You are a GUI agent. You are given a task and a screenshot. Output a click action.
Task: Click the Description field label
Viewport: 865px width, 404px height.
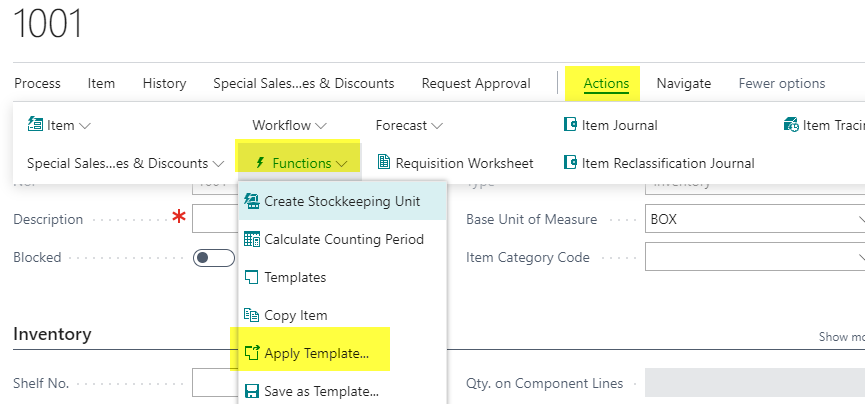click(48, 220)
